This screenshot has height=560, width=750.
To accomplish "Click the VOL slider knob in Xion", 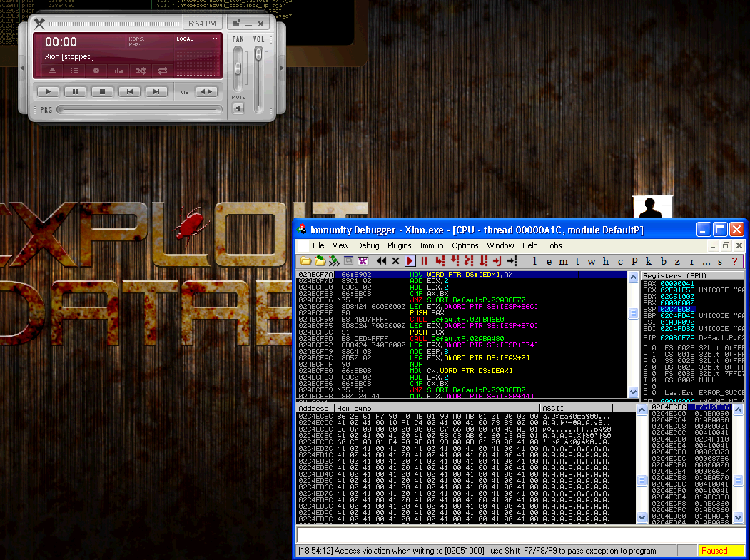I will click(259, 54).
